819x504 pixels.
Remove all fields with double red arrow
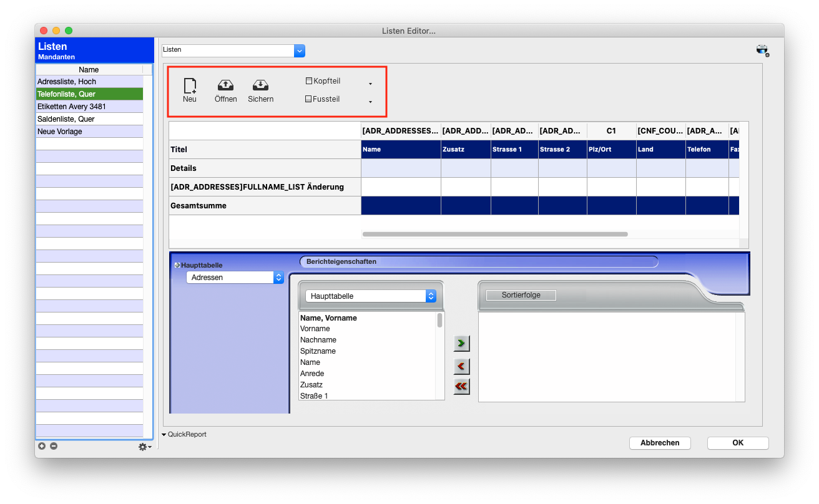(461, 387)
